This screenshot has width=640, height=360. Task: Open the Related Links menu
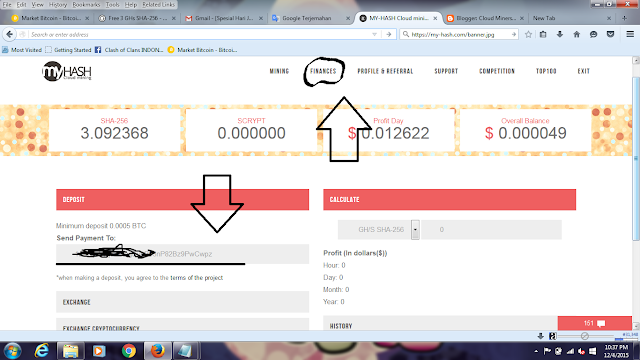pyautogui.click(x=158, y=4)
